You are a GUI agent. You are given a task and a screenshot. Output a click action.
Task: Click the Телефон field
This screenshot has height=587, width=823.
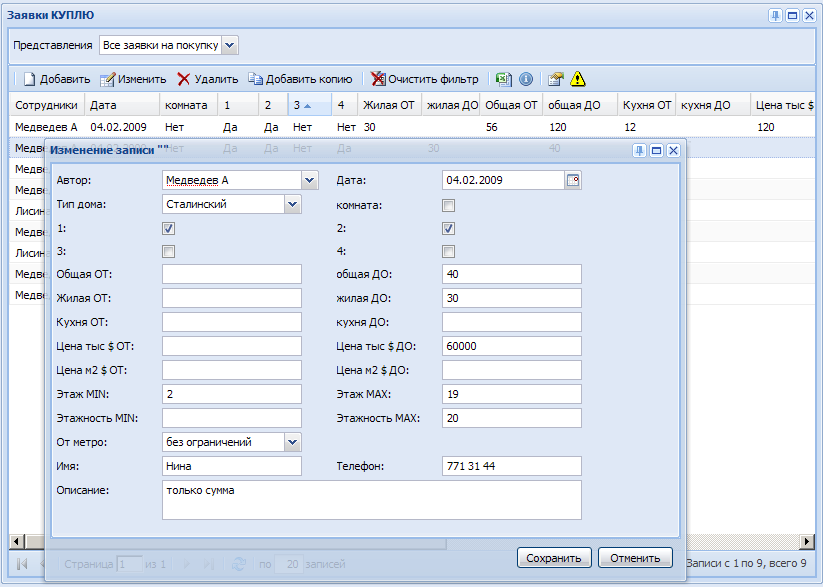point(512,466)
